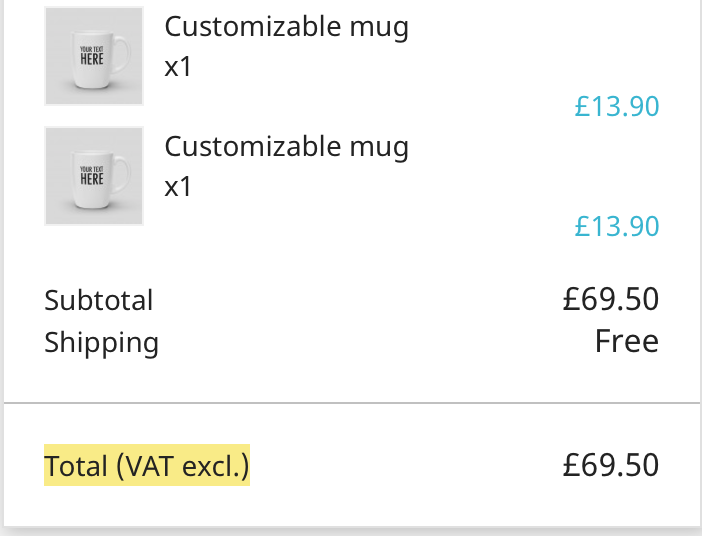Click the top mug's £13.90 price
Image resolution: width=702 pixels, height=536 pixels.
coord(616,106)
